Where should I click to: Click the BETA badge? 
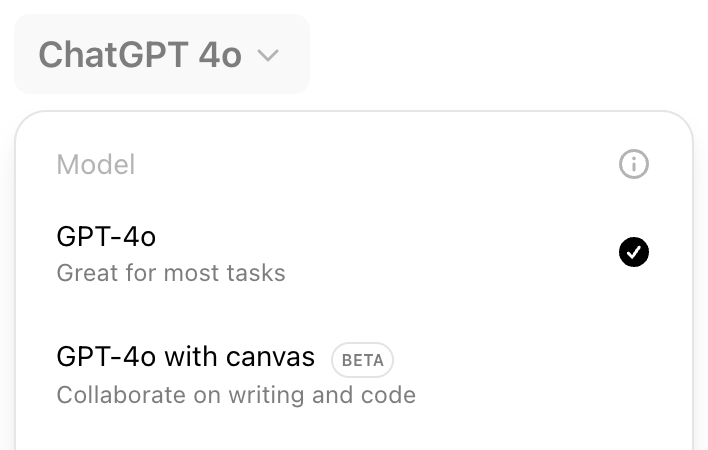tap(362, 359)
